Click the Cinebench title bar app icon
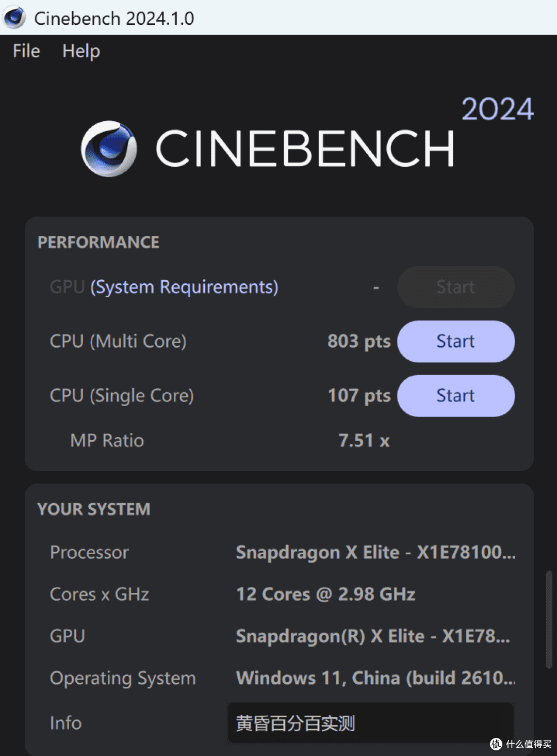 coord(14,18)
